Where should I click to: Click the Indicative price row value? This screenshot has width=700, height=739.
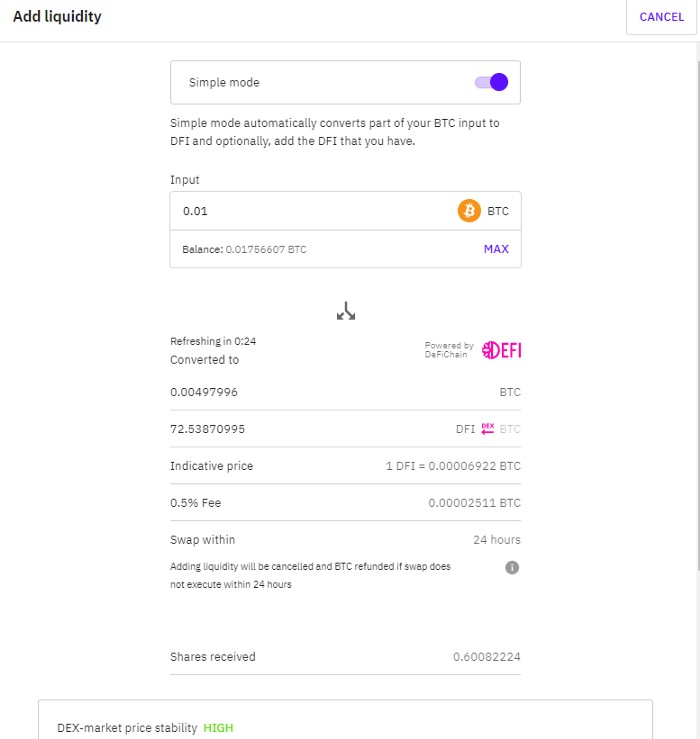point(453,466)
